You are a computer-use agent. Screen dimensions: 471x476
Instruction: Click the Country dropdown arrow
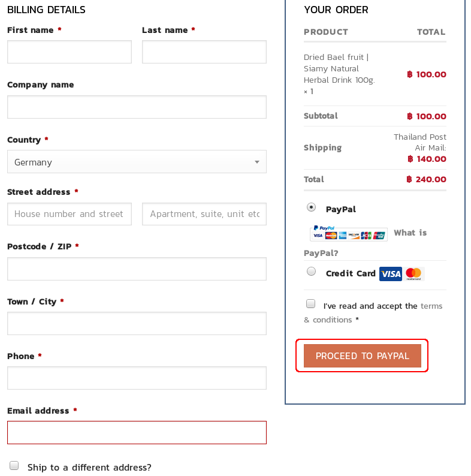point(256,162)
